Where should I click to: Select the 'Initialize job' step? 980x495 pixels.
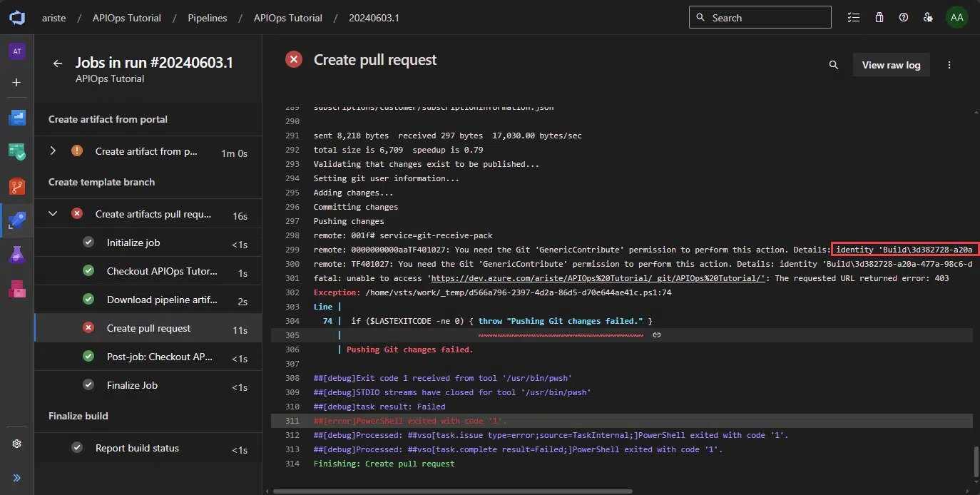(x=132, y=243)
